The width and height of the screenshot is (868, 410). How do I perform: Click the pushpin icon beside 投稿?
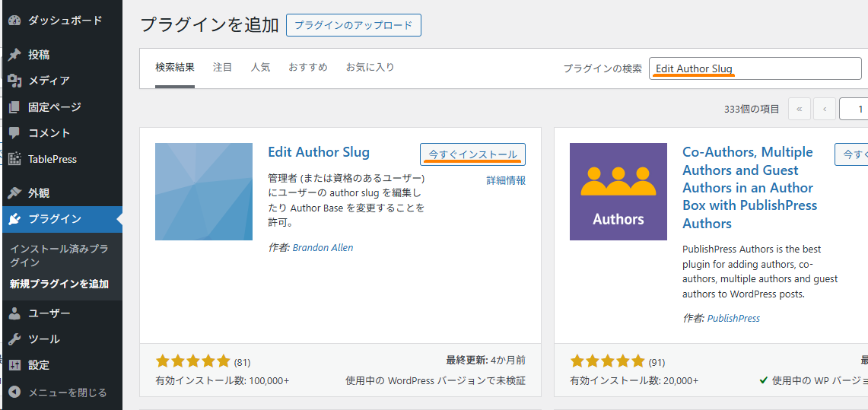[15, 55]
